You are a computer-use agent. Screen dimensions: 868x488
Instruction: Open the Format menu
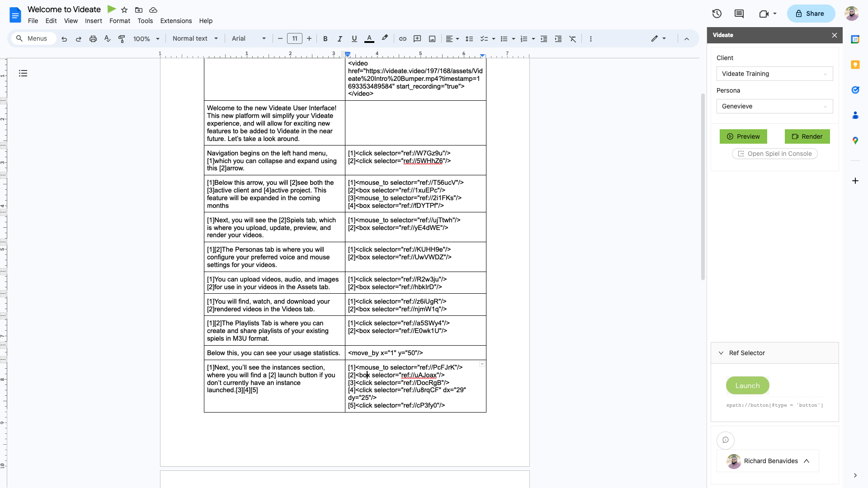[120, 21]
